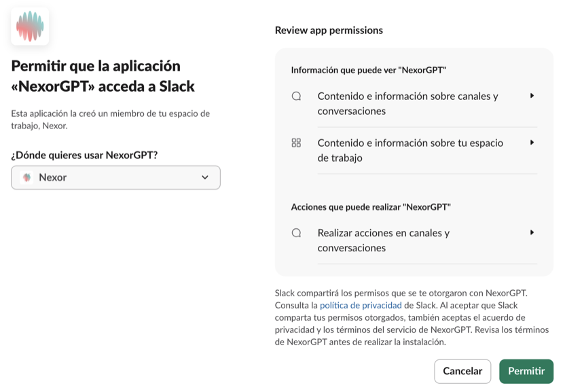Screen dimensions: 565x392
Task: Click the NexorGPT app logo
Action: [30, 26]
